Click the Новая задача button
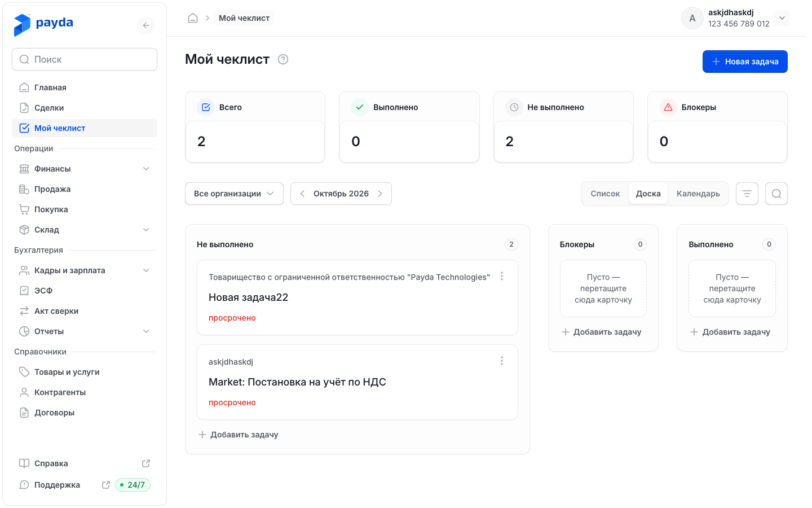812x508 pixels. point(745,62)
